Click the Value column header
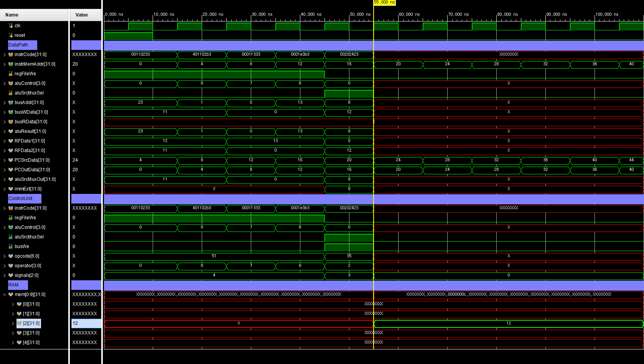This screenshot has width=644, height=364. pyautogui.click(x=86, y=15)
